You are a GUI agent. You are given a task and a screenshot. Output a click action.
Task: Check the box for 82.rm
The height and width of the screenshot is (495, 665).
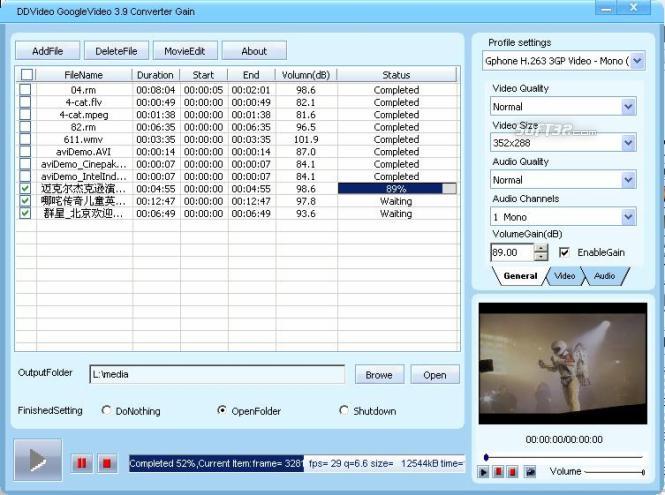tap(25, 126)
